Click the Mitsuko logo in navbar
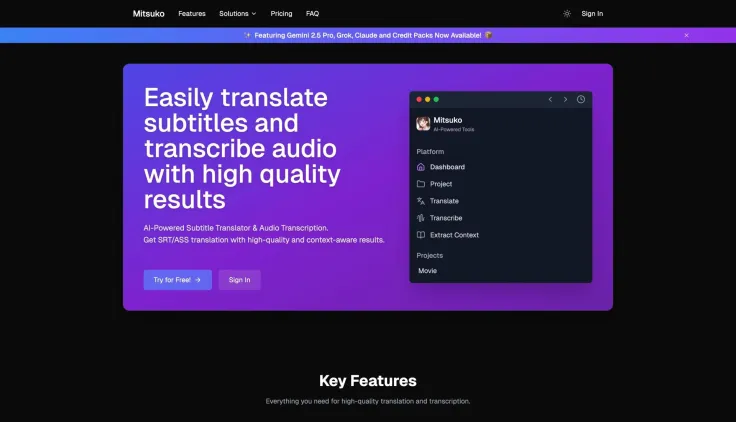 click(148, 14)
